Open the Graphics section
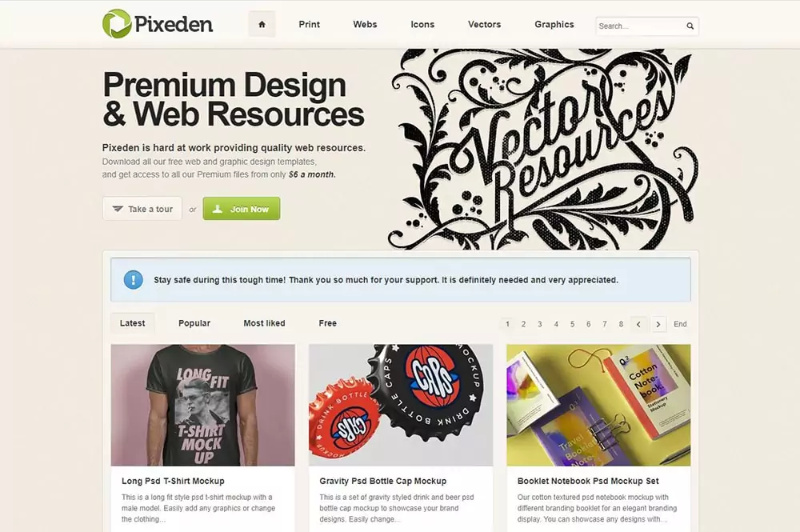The image size is (800, 532). (x=554, y=25)
